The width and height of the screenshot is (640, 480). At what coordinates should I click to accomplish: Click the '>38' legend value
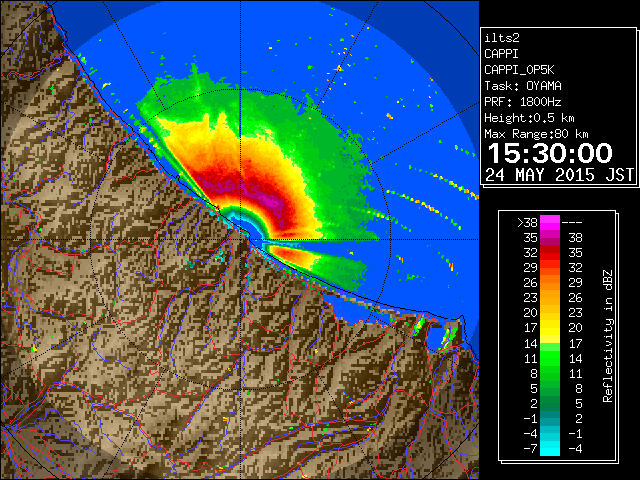point(527,222)
